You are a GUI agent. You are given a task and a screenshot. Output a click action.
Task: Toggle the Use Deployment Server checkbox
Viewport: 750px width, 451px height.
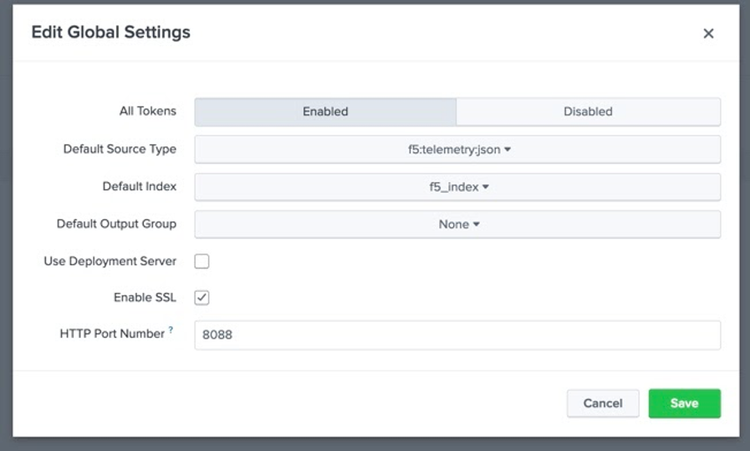[x=202, y=261]
